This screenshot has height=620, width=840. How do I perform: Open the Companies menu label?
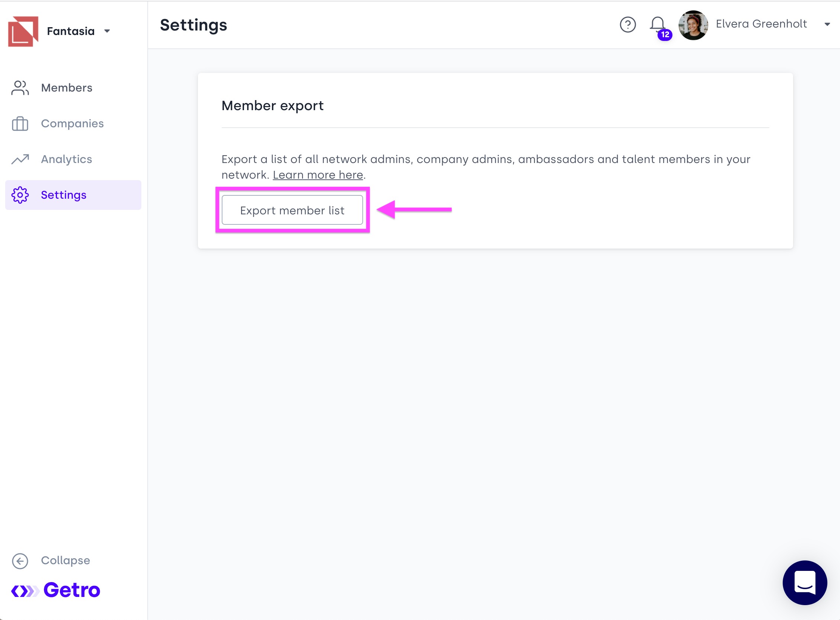click(72, 124)
